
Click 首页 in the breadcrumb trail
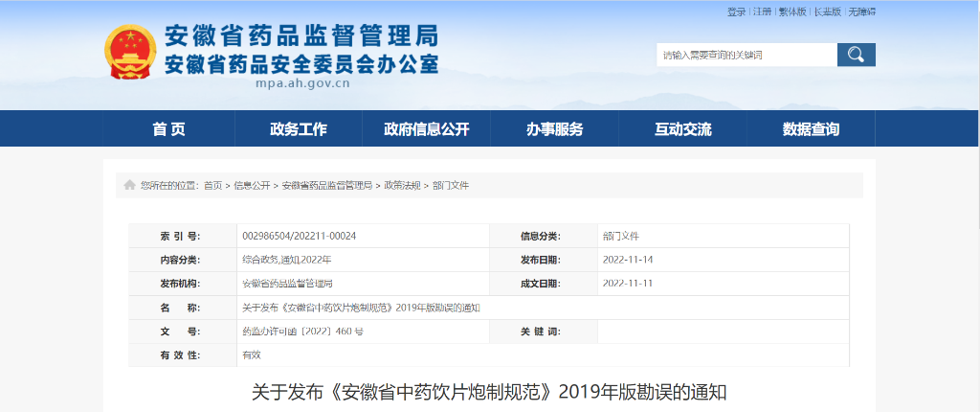(212, 185)
